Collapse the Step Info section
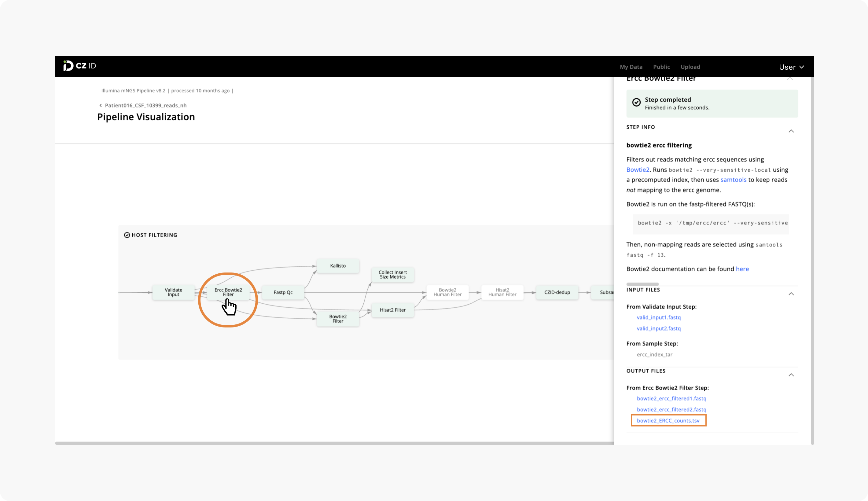Viewport: 868px width, 501px height. (x=791, y=131)
